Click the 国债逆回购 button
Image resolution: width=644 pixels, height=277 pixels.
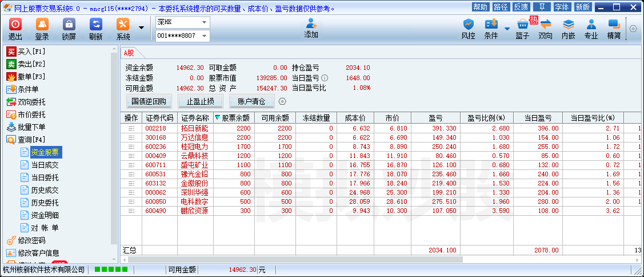[149, 101]
